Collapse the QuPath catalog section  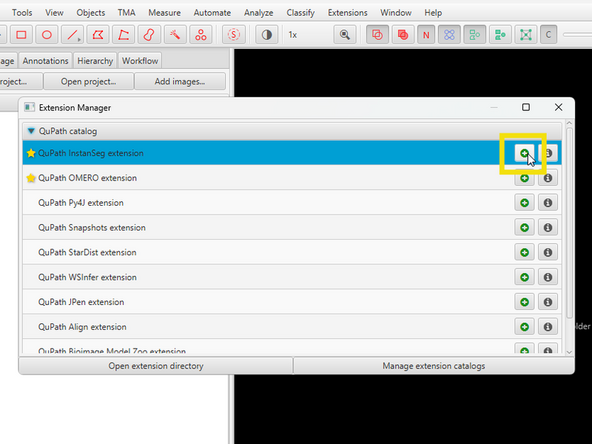(x=31, y=131)
